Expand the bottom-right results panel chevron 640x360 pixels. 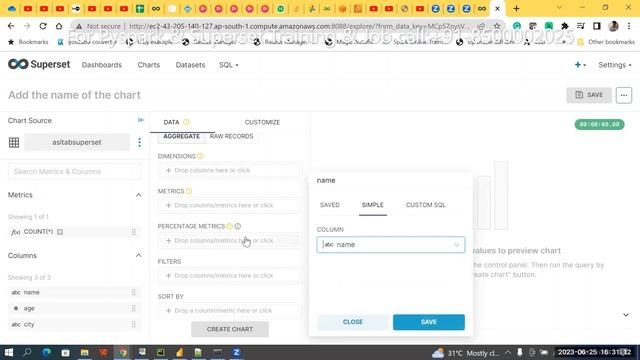click(x=626, y=315)
